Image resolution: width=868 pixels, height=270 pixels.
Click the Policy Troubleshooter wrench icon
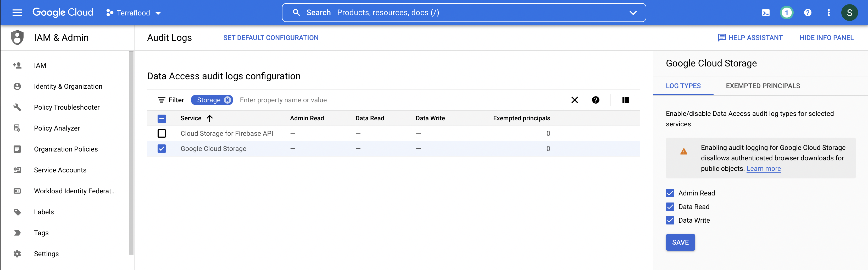17,107
